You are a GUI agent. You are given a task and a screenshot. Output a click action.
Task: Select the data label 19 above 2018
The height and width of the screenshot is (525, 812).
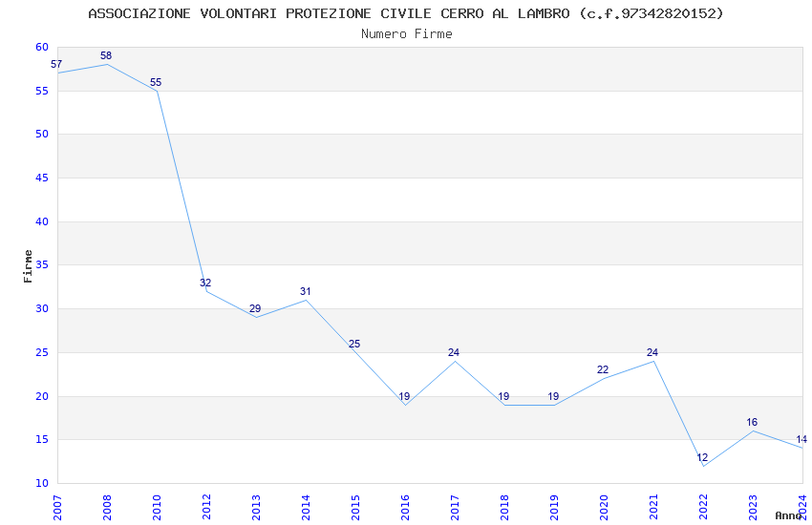503,396
